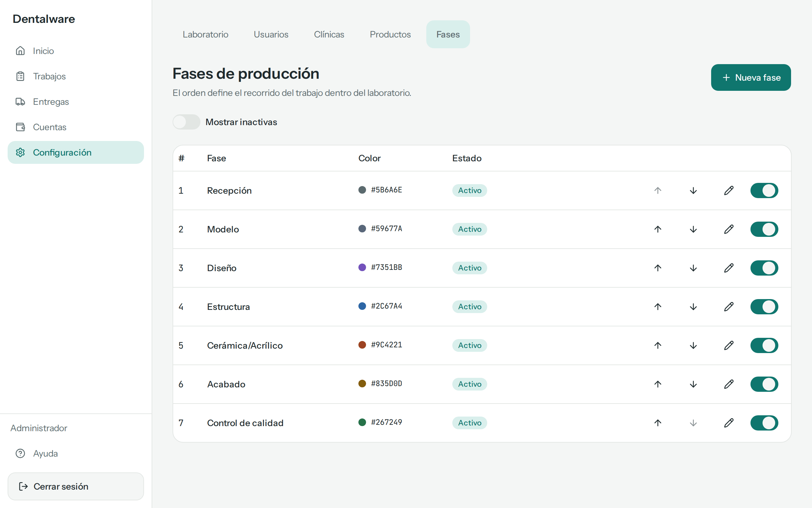Screen dimensions: 812x508
Task: Toggle Mostrar inactivas switch
Action: pyautogui.click(x=186, y=122)
